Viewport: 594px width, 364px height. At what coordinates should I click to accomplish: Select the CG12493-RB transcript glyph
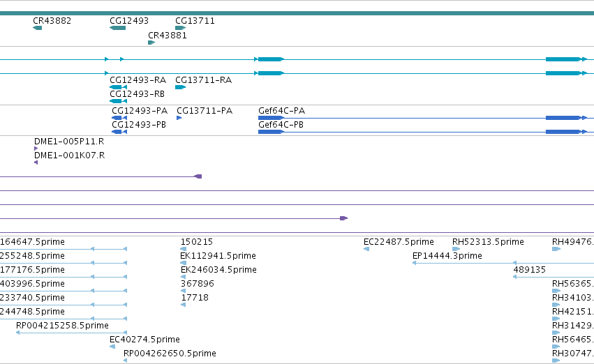(118, 101)
